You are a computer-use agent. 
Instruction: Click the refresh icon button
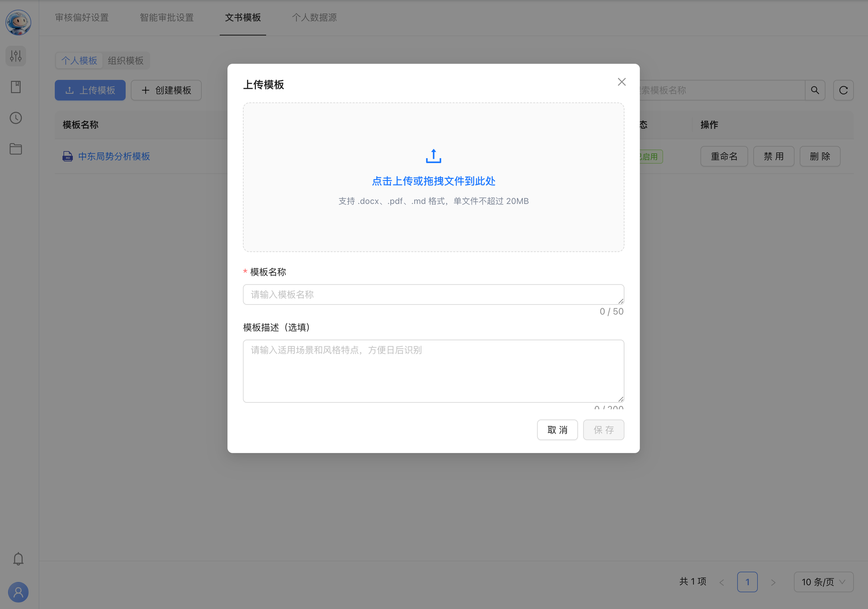pos(843,90)
